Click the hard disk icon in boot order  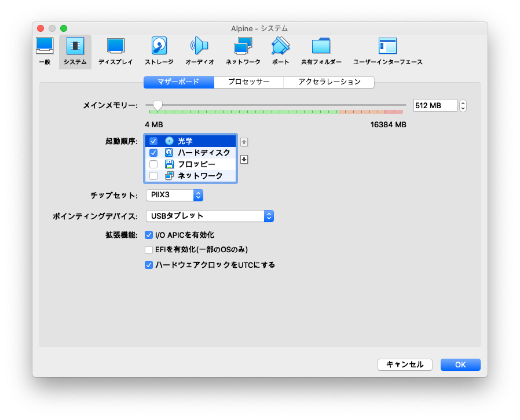point(169,152)
